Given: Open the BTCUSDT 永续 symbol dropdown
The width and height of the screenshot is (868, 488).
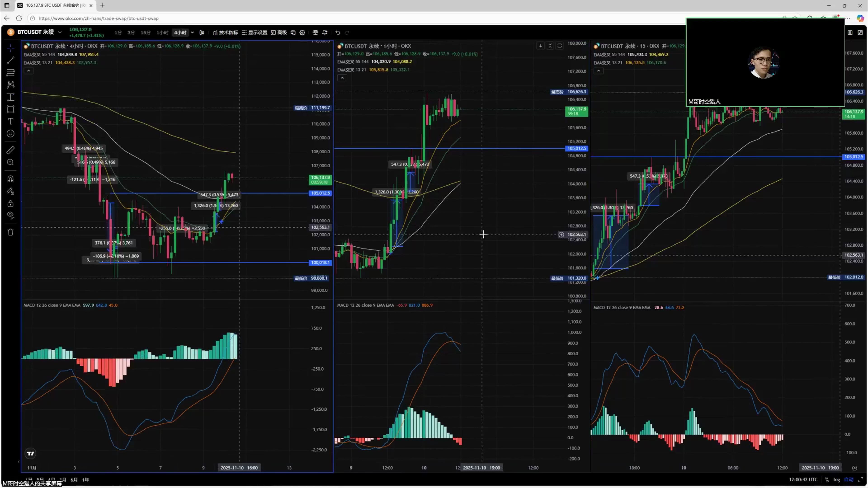Looking at the screenshot, I should (60, 32).
